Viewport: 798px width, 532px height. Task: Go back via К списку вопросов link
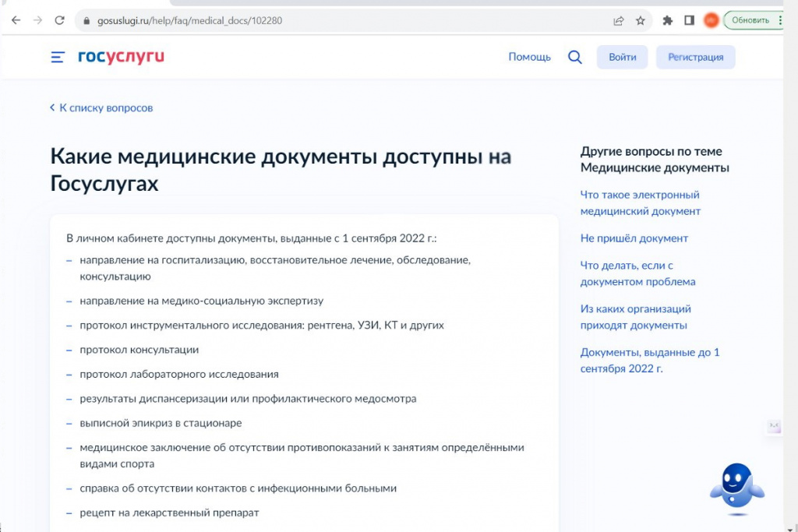pos(101,107)
